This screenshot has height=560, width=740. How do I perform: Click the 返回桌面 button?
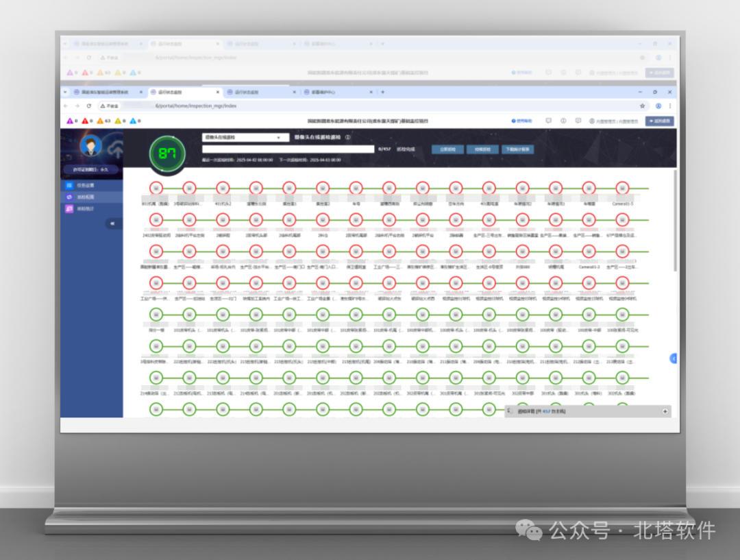[x=660, y=121]
